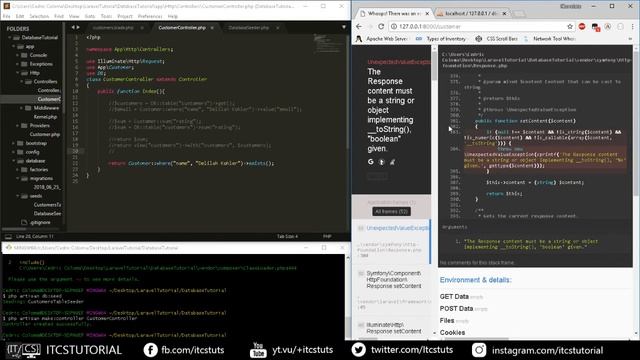Image resolution: width=640 pixels, height=360 pixels.
Task: Close the localhost browser tab
Action: (x=504, y=13)
